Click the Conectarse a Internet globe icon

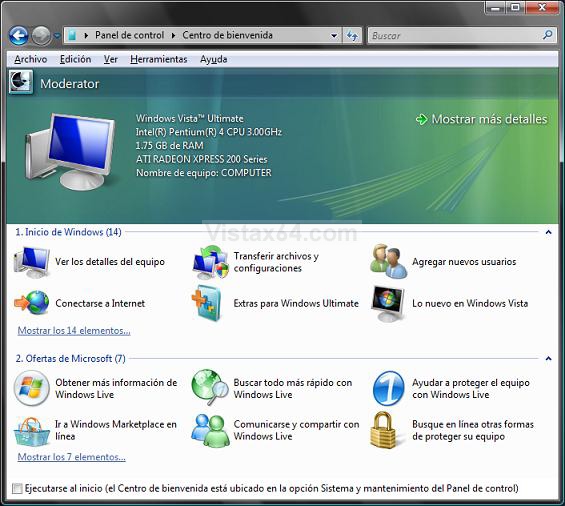[x=32, y=303]
